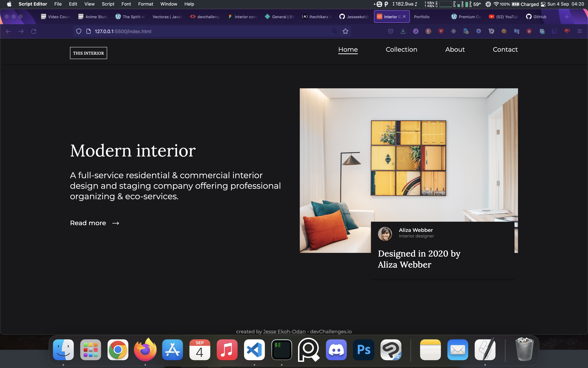Open Notes from the dock
The image size is (588, 368).
click(430, 350)
